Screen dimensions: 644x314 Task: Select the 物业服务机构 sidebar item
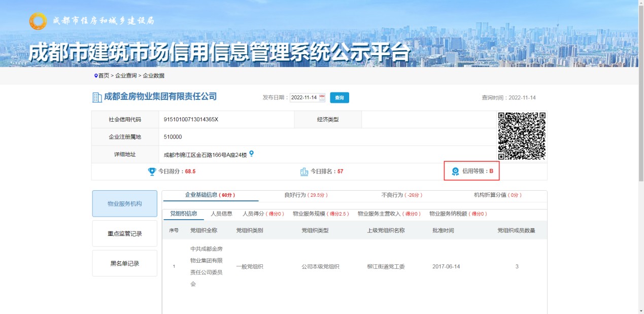(124, 203)
